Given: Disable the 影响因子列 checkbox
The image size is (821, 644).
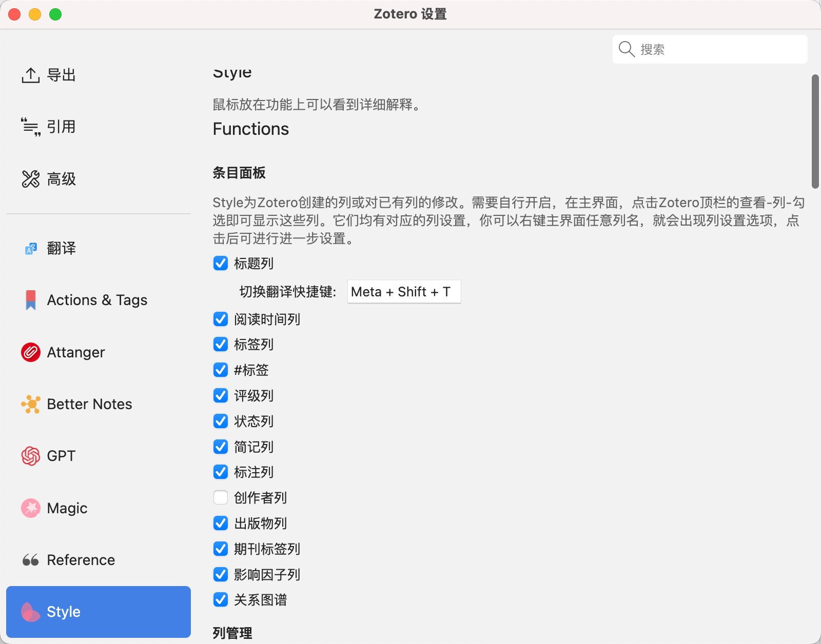Looking at the screenshot, I should point(221,575).
